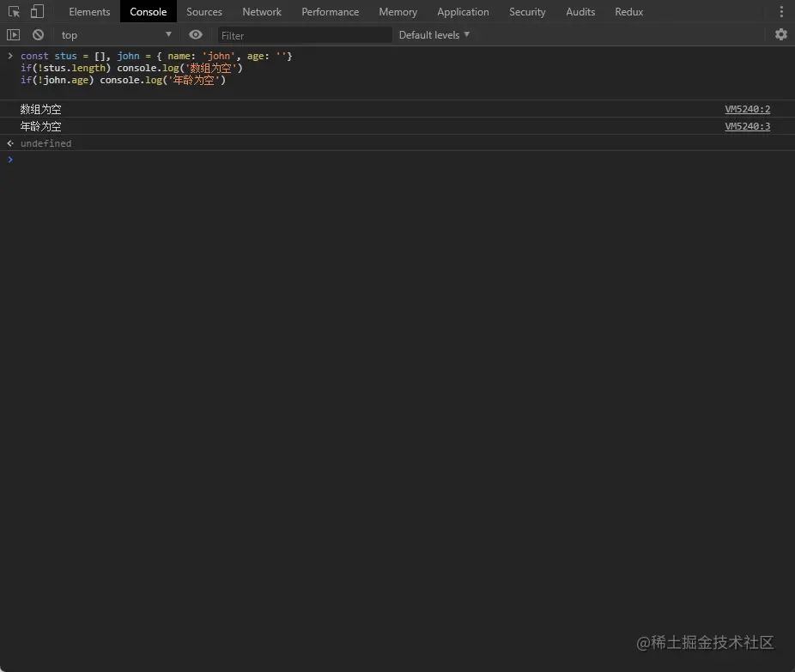Viewport: 795px width, 672px height.
Task: Open source link VM5240:3
Action: (x=747, y=126)
